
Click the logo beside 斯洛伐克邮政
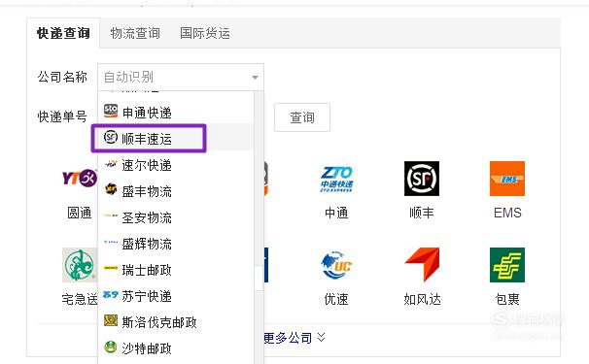pos(111,320)
